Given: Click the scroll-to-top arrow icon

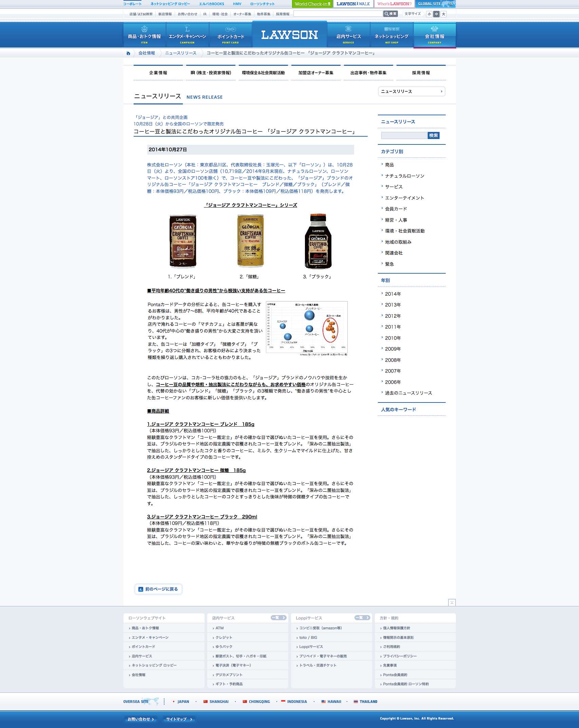Looking at the screenshot, I should pyautogui.click(x=452, y=603).
